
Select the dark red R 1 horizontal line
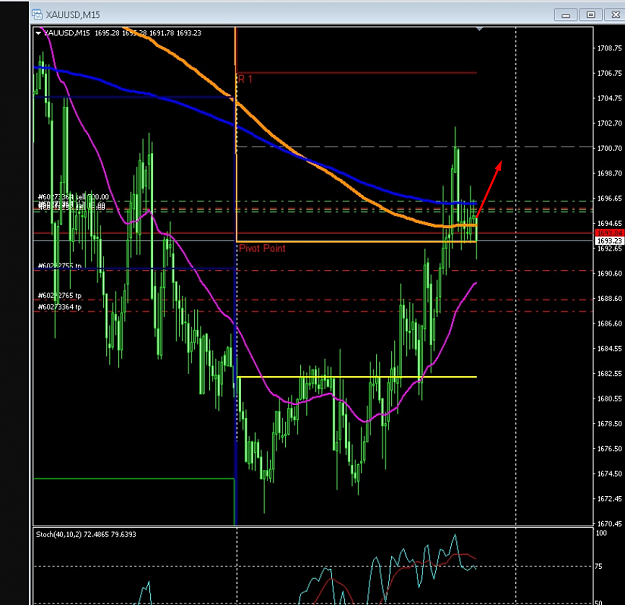coord(357,73)
